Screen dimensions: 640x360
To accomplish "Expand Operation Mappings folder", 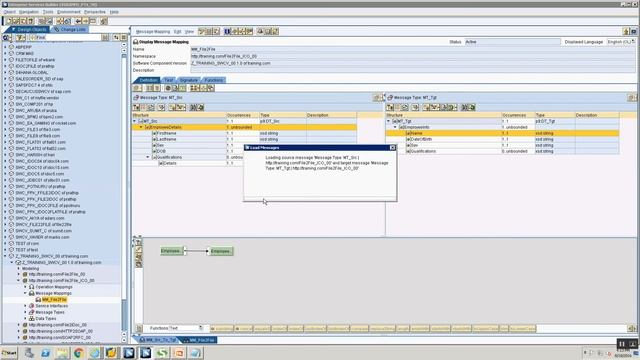I will (x=25, y=287).
